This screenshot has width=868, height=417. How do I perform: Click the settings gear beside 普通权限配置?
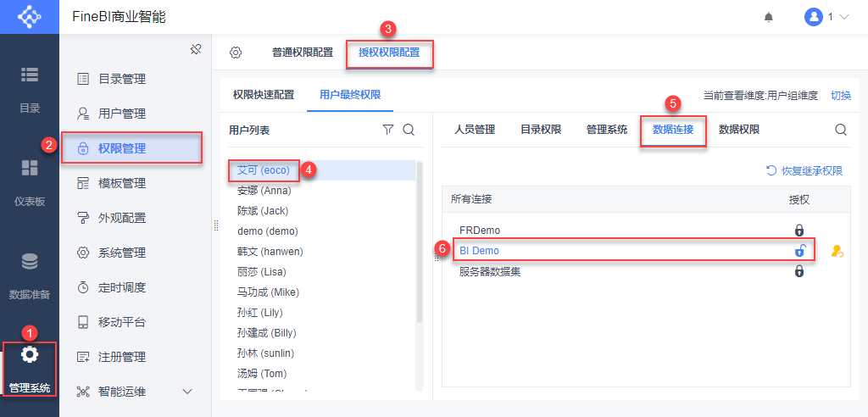236,53
